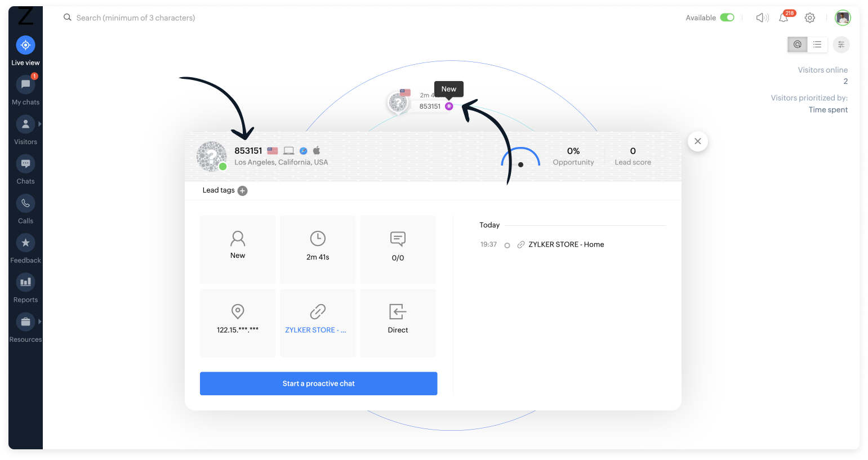Open the filter sliders options button
This screenshot has width=868, height=460.
(841, 44)
